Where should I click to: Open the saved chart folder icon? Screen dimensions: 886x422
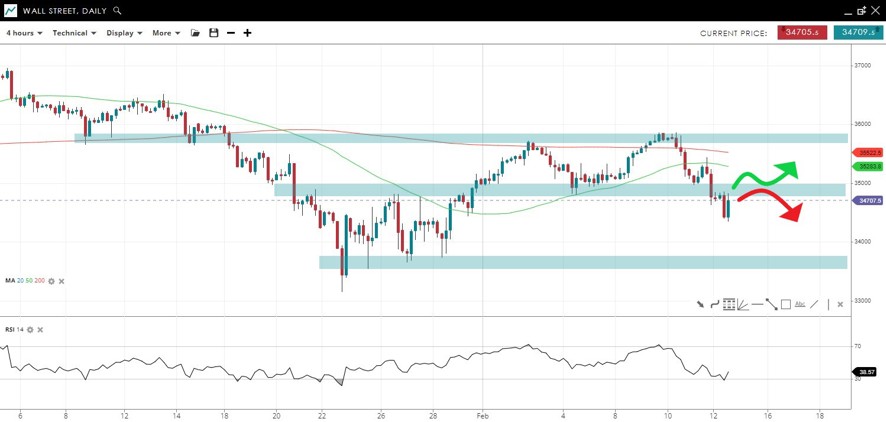tap(196, 33)
